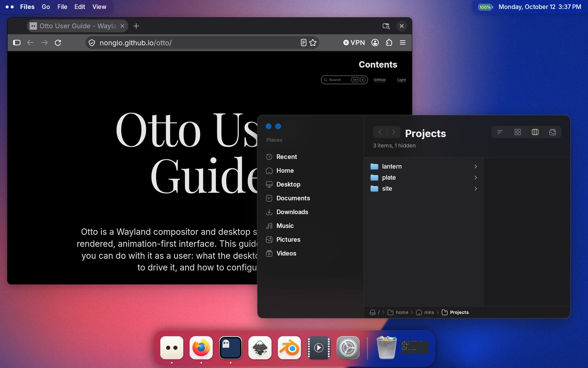Expand the site folder chevron
This screenshot has height=368, width=588.
476,189
